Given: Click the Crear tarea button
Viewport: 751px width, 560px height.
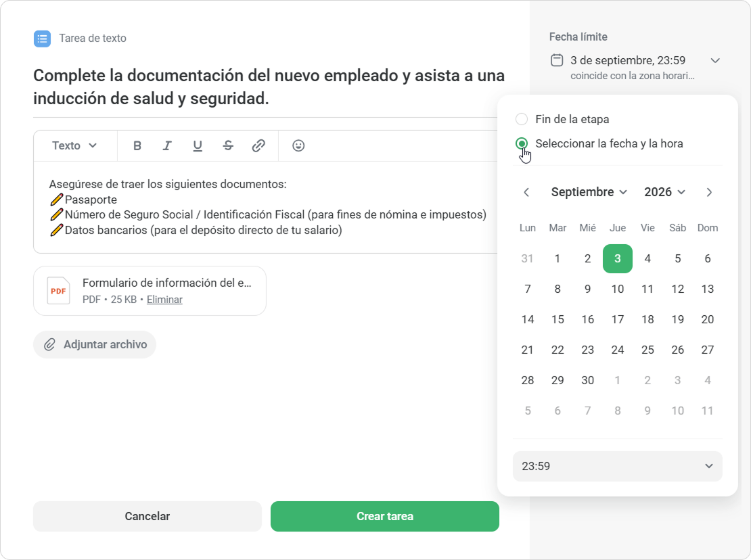Looking at the screenshot, I should tap(384, 517).
